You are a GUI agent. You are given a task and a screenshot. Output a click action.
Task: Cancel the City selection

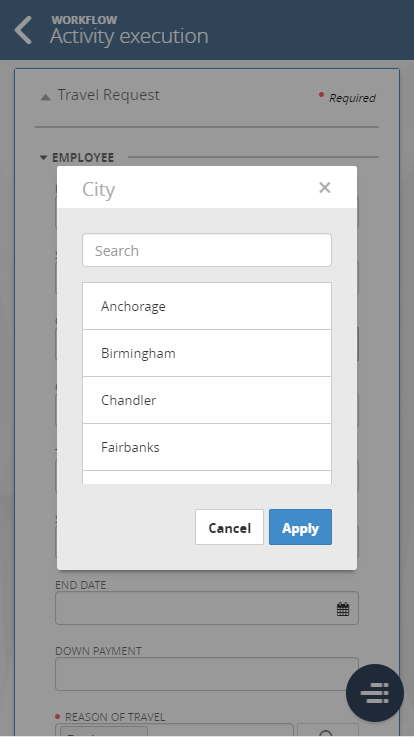click(x=229, y=527)
